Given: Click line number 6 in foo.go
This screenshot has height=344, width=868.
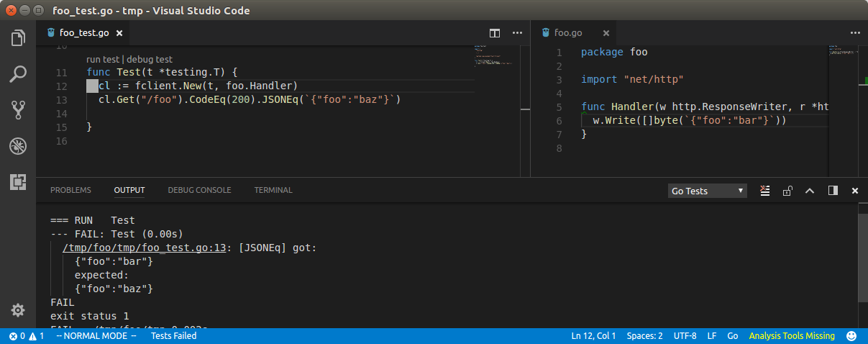Looking at the screenshot, I should tap(559, 121).
